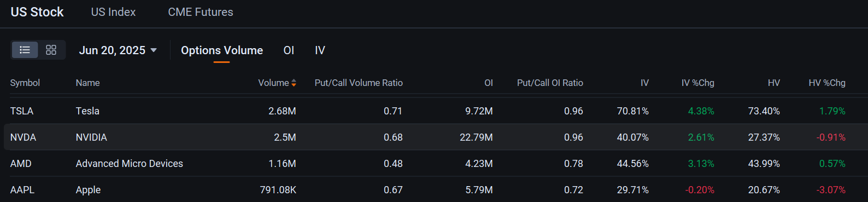This screenshot has width=868, height=202.
Task: Click the OI column header
Action: tap(489, 83)
